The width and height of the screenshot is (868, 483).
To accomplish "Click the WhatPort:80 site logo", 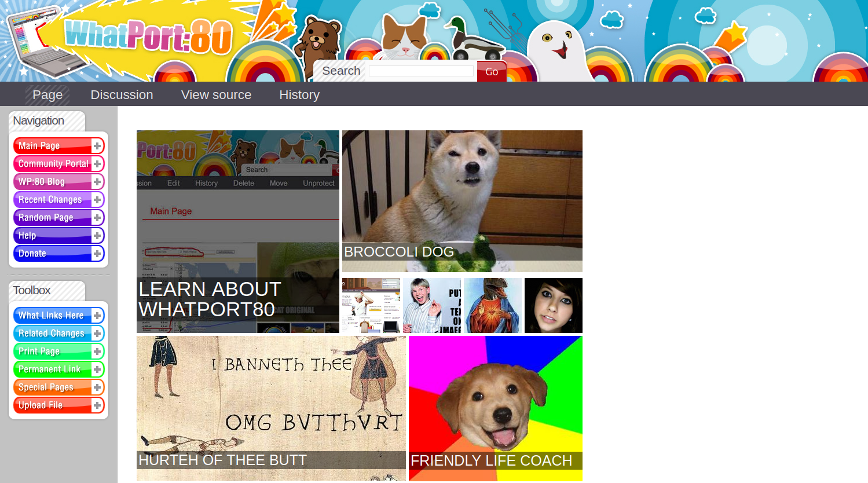I will coord(148,36).
